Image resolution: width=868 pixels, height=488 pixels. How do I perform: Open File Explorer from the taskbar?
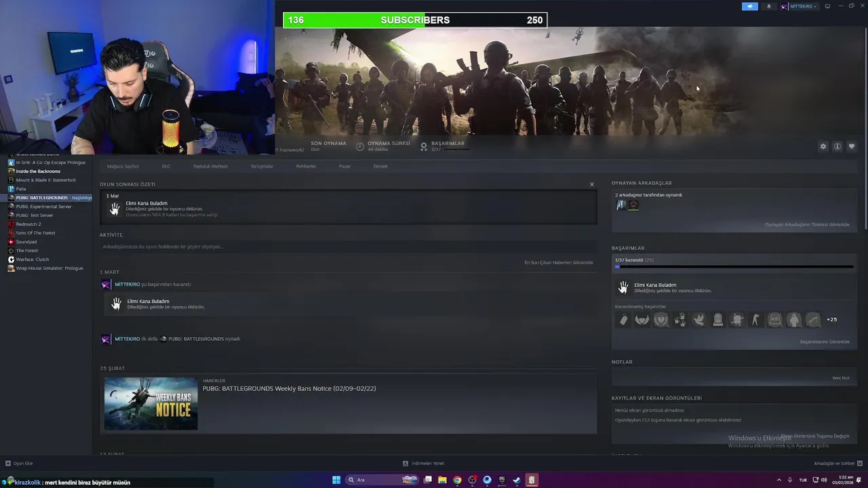[442, 480]
